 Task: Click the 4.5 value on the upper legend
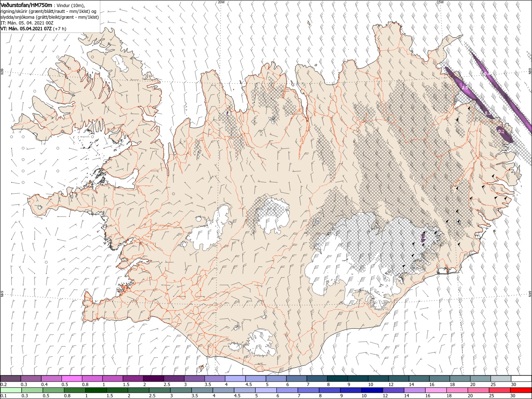click(249, 384)
